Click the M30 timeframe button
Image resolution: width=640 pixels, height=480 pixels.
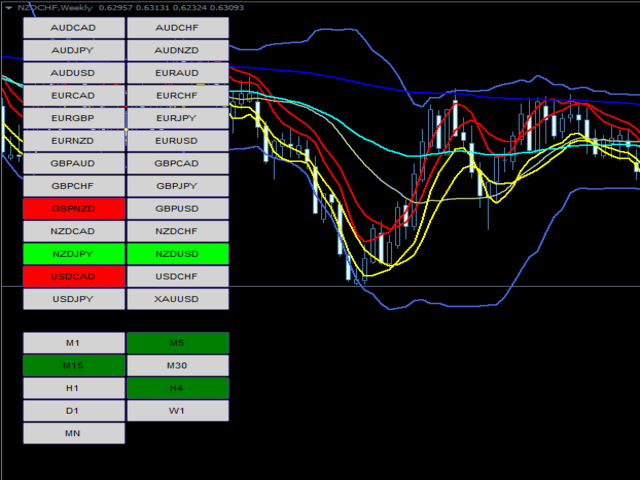click(177, 366)
